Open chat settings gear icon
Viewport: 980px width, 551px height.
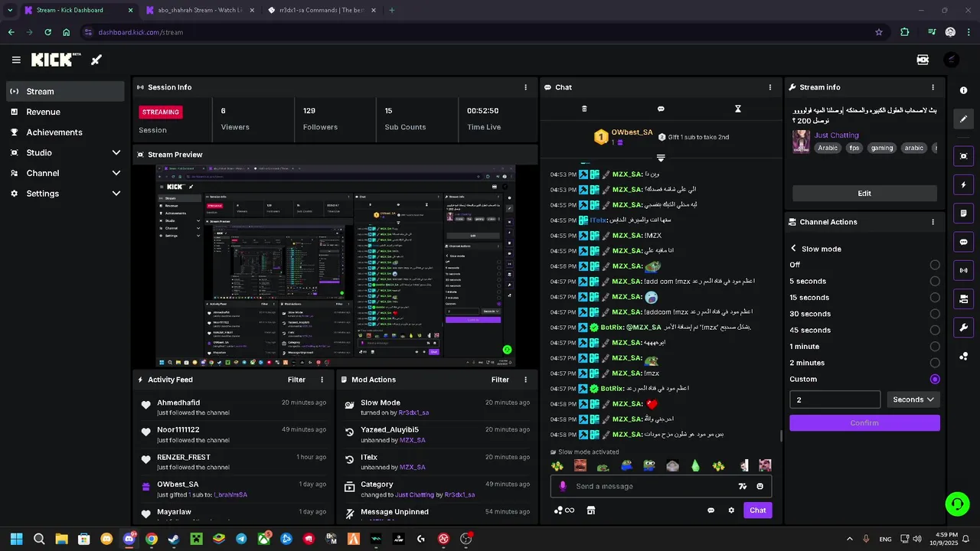731,510
